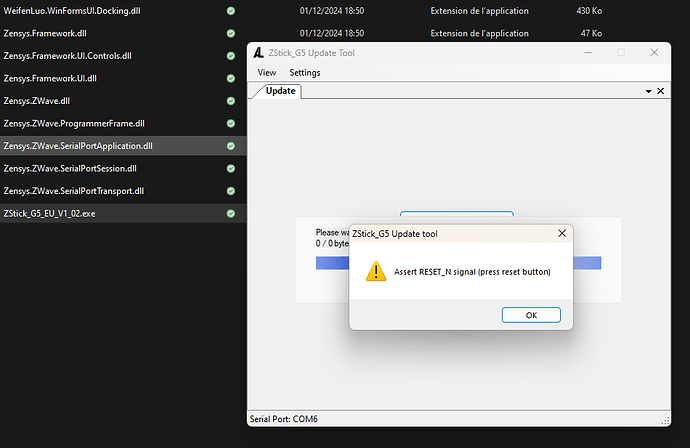The width and height of the screenshot is (690, 448).
Task: Click OK in the reset signal dialog
Action: click(x=531, y=315)
